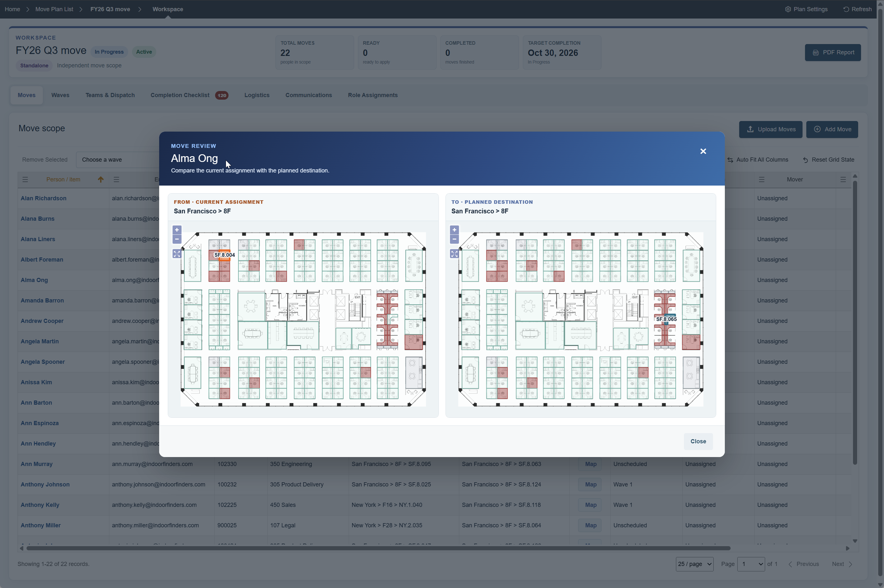Switch to the Waves tab

click(60, 95)
